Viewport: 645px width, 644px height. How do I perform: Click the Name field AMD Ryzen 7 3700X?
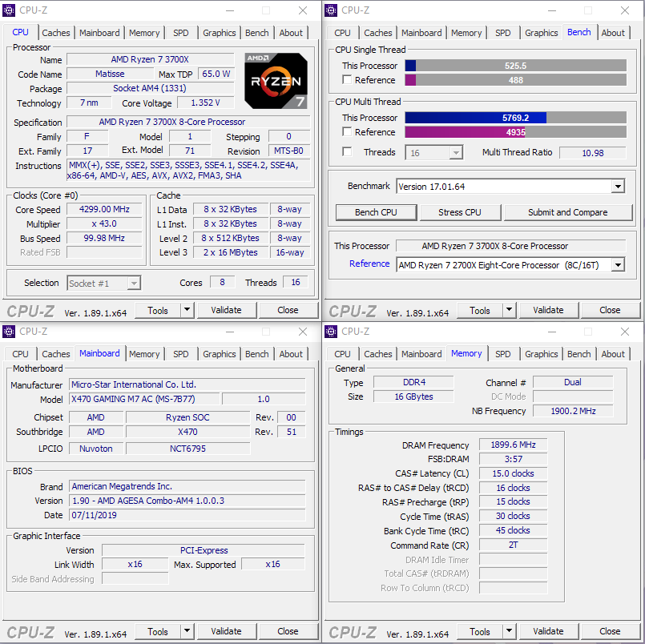150,59
